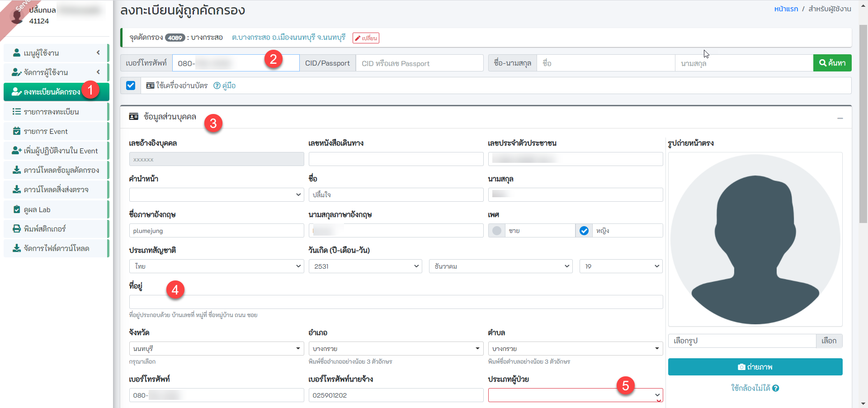Click the minus icon to collapse ข้อมูลส่วนบุคคล
The height and width of the screenshot is (408, 868).
point(840,118)
